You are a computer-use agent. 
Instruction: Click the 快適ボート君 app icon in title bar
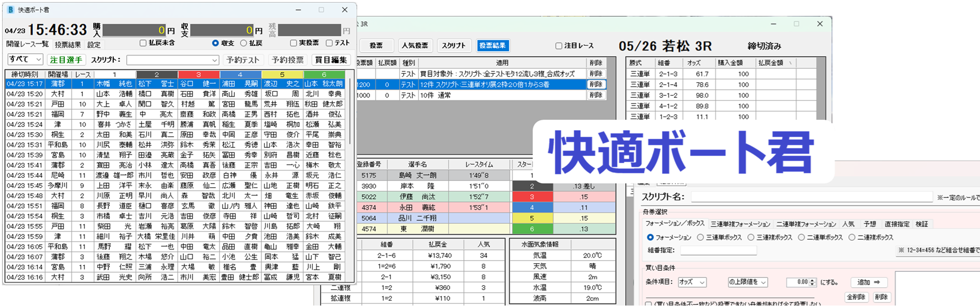[10, 10]
